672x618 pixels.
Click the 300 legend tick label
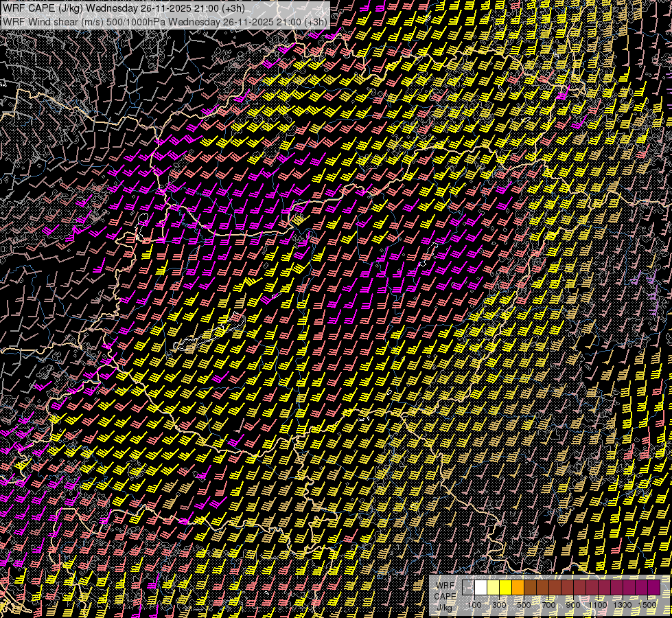coord(500,605)
